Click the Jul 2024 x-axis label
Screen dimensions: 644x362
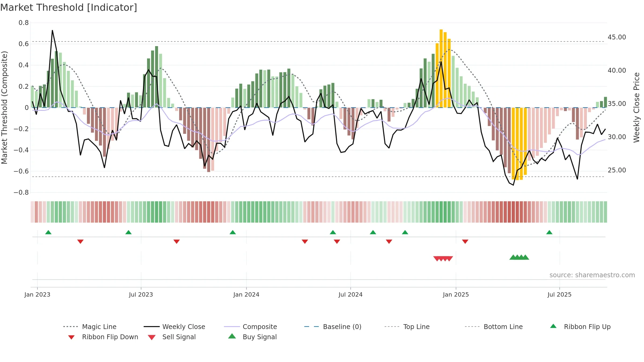[x=350, y=294]
